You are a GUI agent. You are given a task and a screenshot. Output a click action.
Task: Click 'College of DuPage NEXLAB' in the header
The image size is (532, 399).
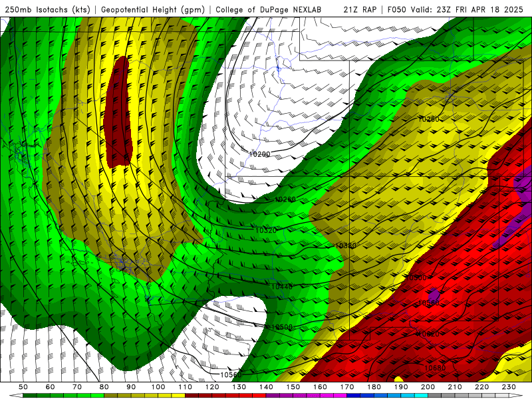point(269,10)
